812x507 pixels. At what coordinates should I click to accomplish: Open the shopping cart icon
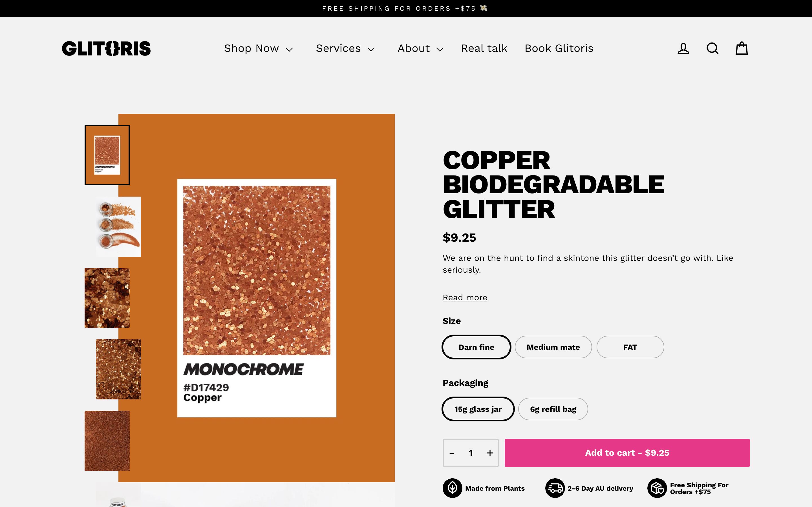click(741, 48)
